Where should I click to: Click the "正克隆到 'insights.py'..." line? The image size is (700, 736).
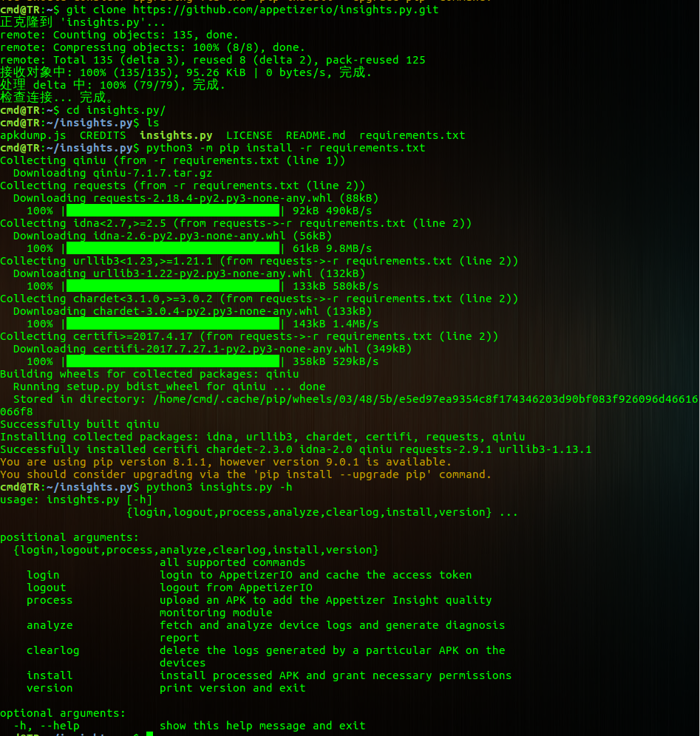pos(83,22)
